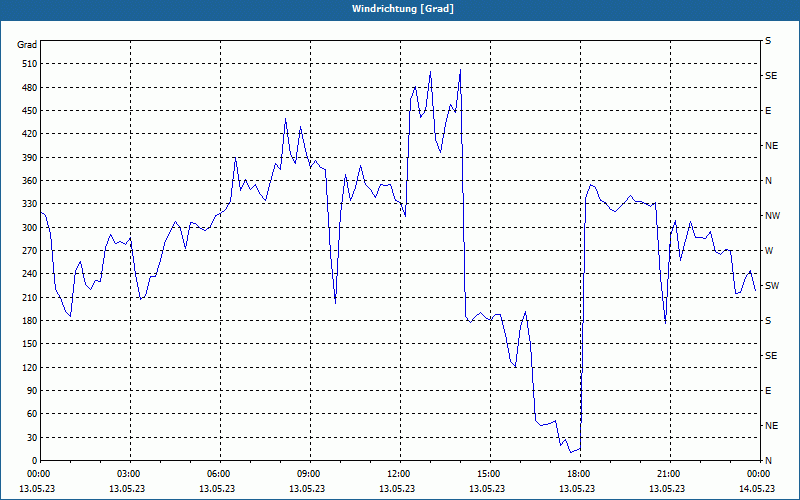
Task: Click the '210' y-axis tick label
Action: pyautogui.click(x=30, y=297)
